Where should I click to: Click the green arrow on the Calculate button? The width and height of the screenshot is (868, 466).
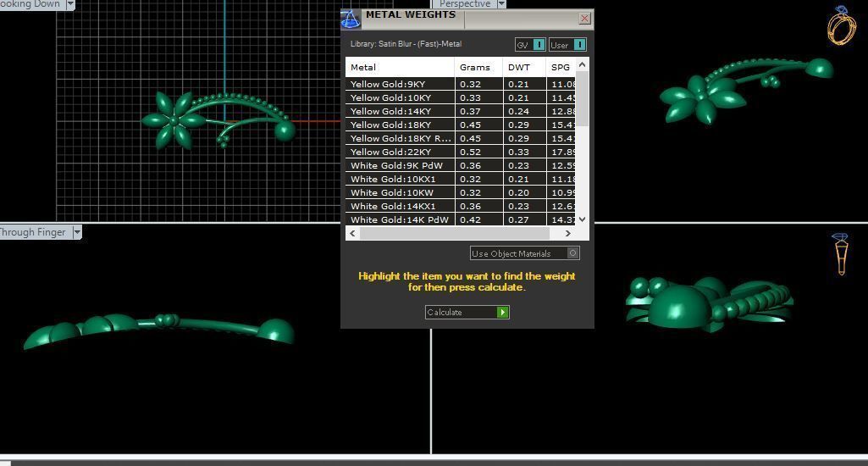pos(503,312)
